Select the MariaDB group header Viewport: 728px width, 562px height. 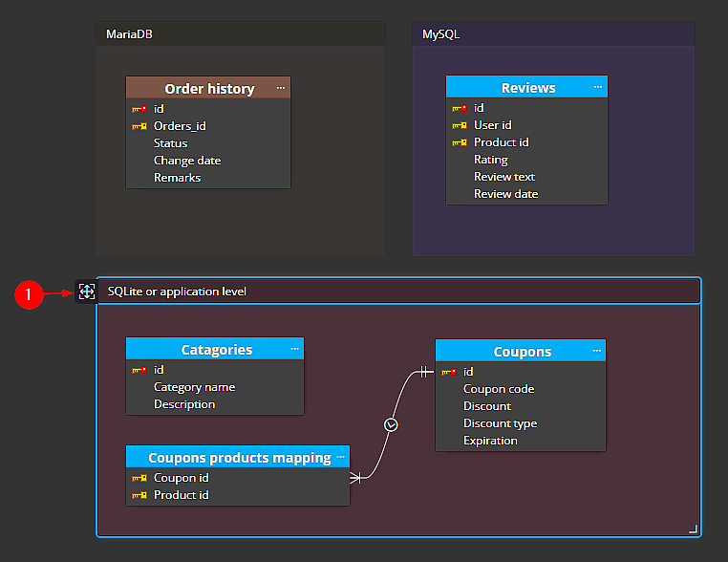(241, 33)
